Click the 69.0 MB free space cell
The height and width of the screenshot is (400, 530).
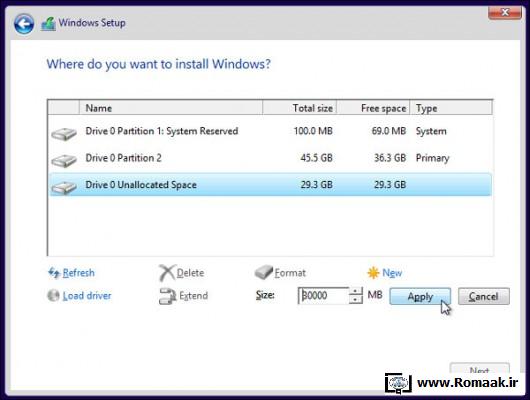(x=389, y=131)
